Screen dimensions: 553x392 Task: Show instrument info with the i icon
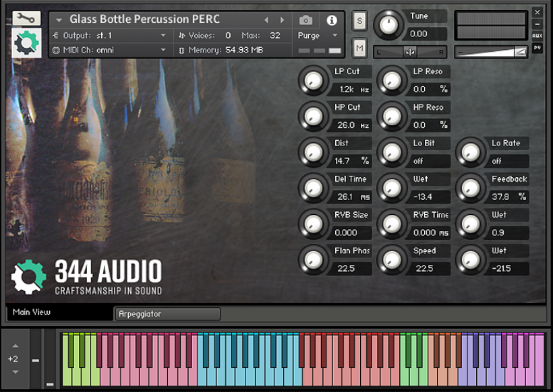[x=332, y=20]
